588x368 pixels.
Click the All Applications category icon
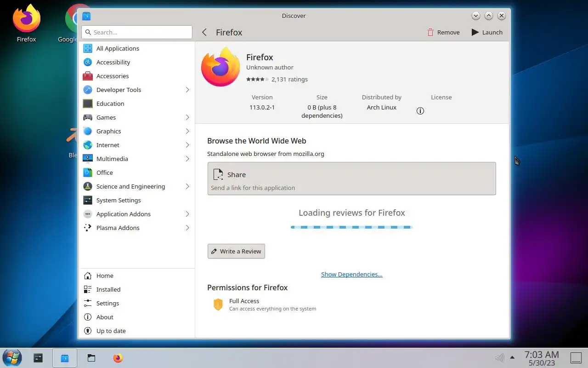click(88, 48)
